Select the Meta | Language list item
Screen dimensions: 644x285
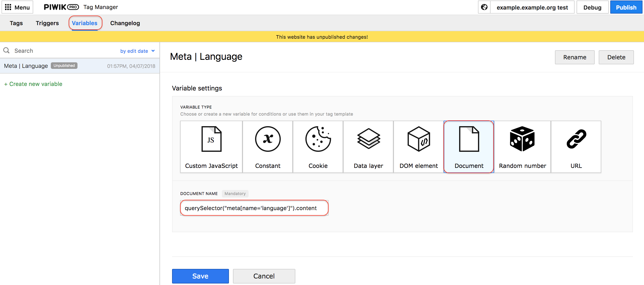[80, 66]
